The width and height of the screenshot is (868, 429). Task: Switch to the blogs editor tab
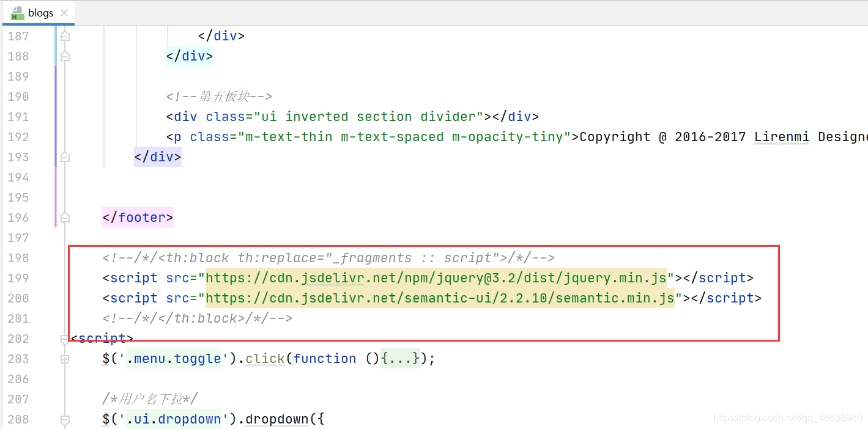pos(38,13)
